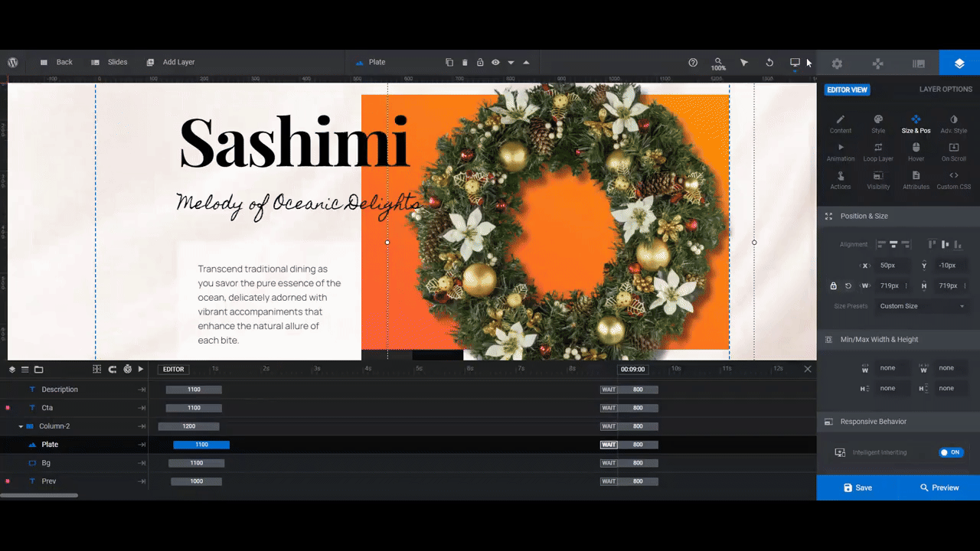This screenshot has height=551, width=980.
Task: Open the Hover section
Action: pyautogui.click(x=916, y=152)
